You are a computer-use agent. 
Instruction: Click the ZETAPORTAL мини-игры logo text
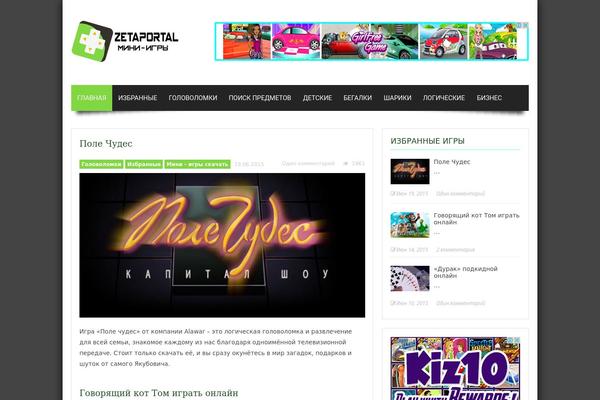click(x=147, y=42)
